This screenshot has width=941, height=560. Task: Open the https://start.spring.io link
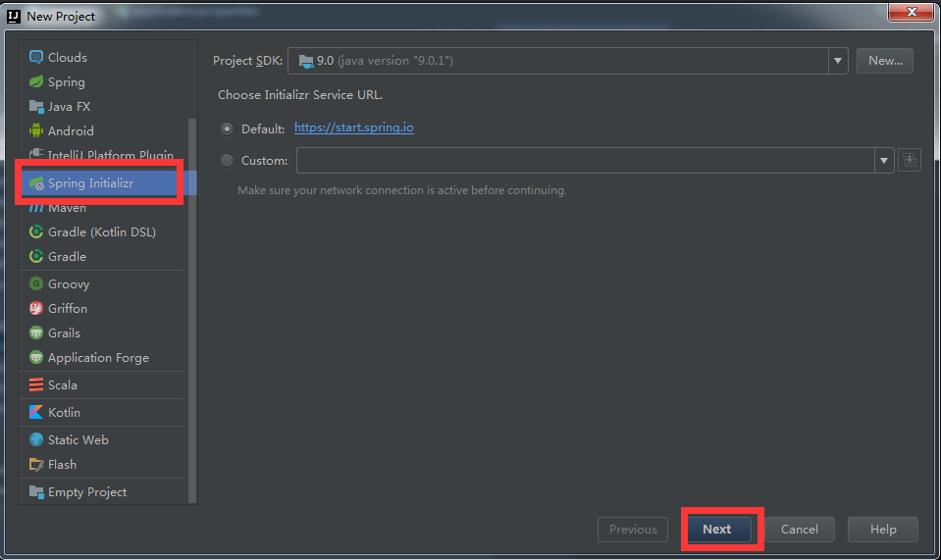click(354, 127)
